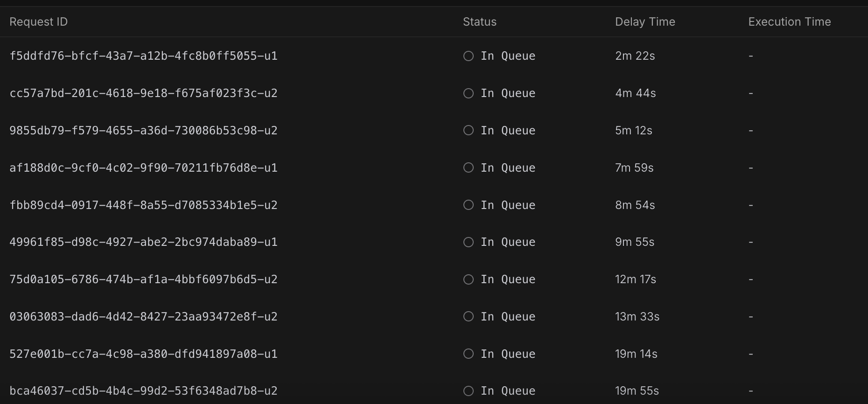868x404 pixels.
Task: Select the request ID starting with 527e001b
Action: 144,354
